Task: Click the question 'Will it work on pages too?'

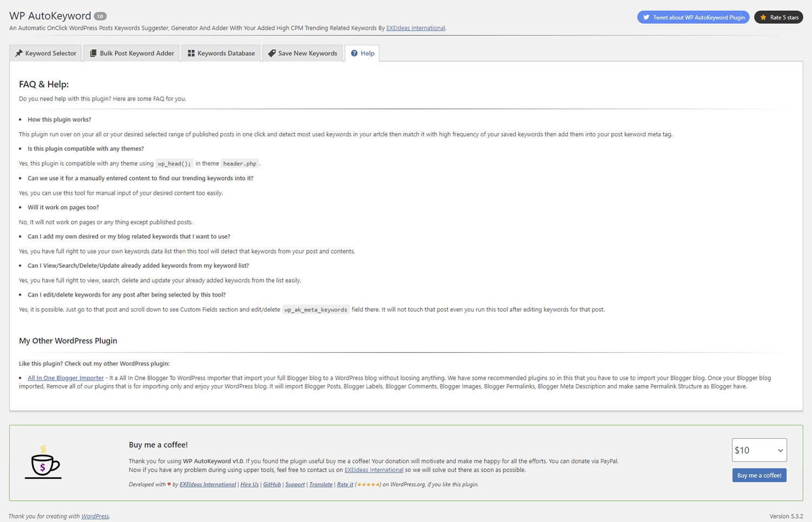Action: (63, 207)
